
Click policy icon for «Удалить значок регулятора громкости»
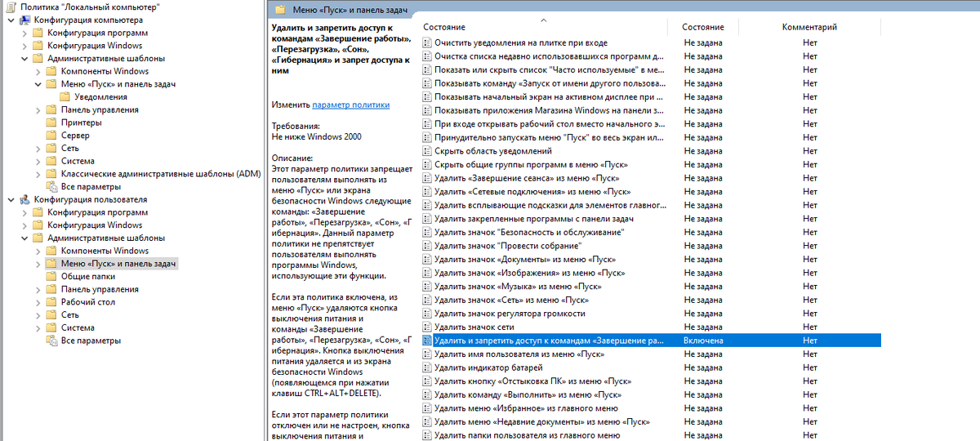426,314
